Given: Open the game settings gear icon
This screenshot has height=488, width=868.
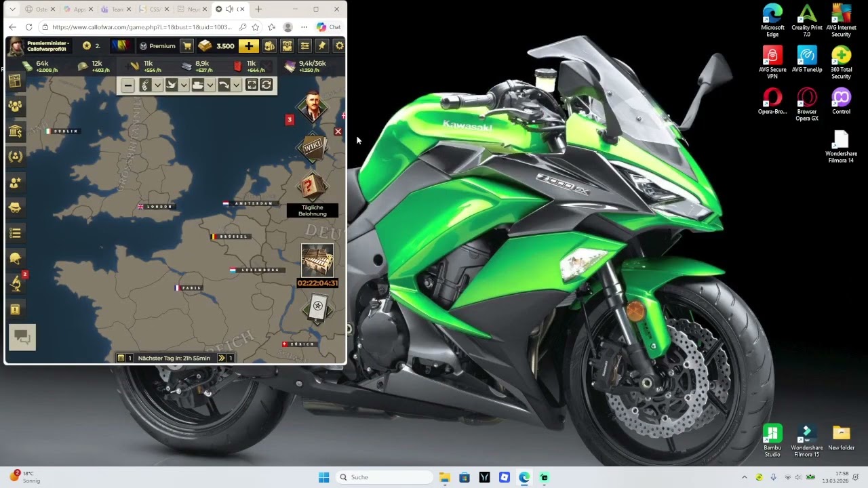Looking at the screenshot, I should (x=340, y=46).
